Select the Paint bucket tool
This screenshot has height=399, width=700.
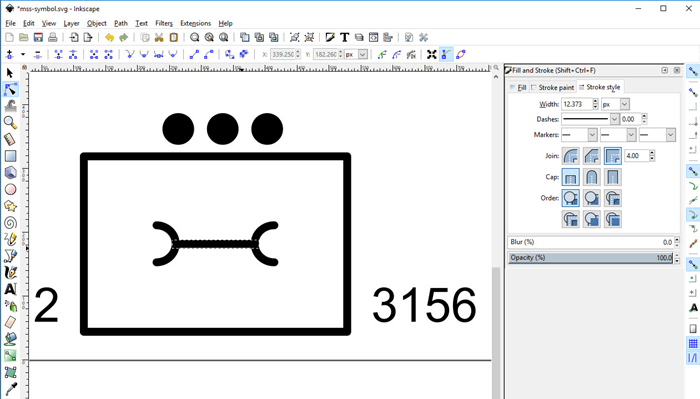click(x=10, y=339)
